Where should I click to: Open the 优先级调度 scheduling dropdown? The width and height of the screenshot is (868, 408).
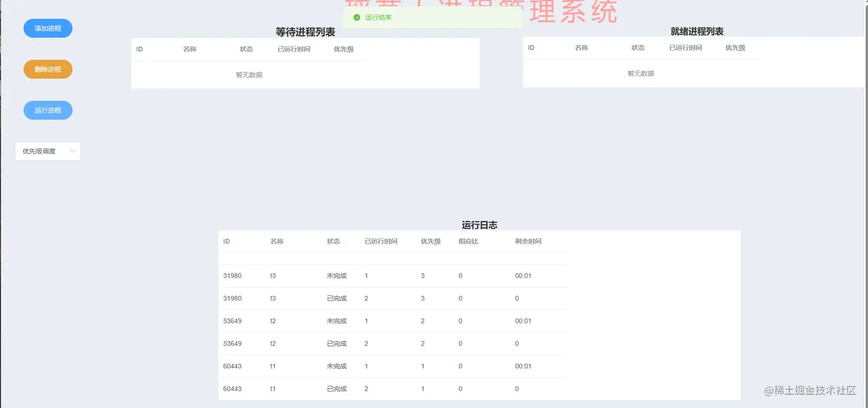pos(48,151)
